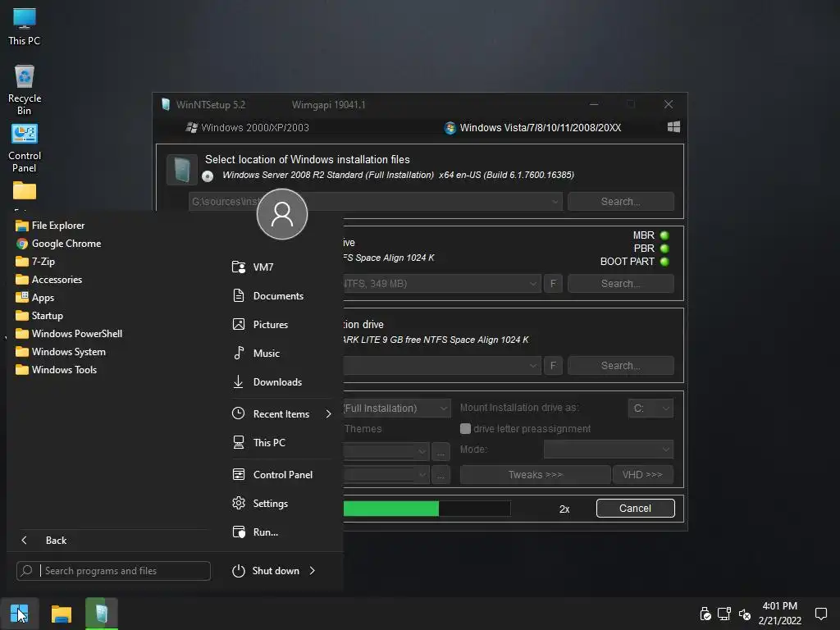Launch Google Chrome from Start menu
Viewport: 840px width, 630px height.
[58, 244]
